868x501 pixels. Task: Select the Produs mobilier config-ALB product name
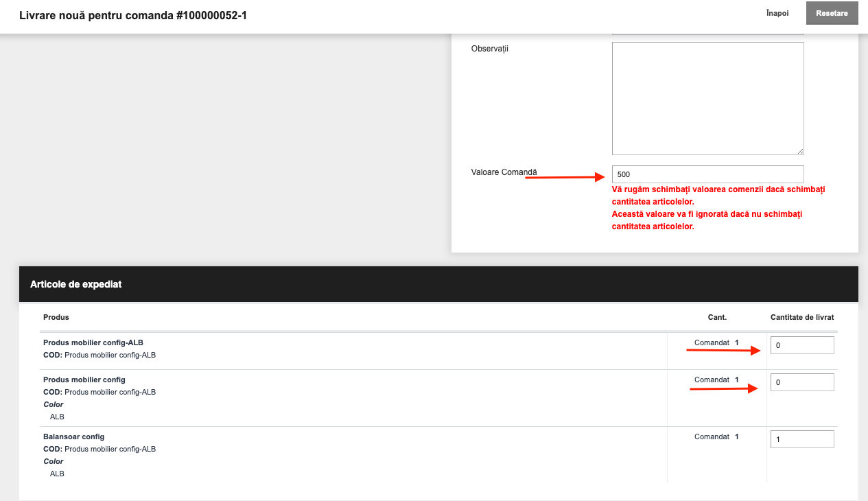[x=93, y=342]
